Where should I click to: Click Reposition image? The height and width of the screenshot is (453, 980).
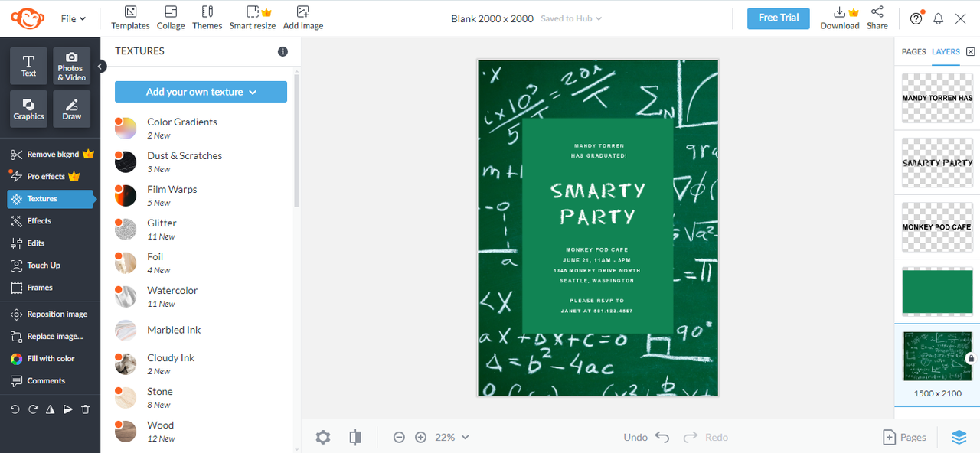48,314
